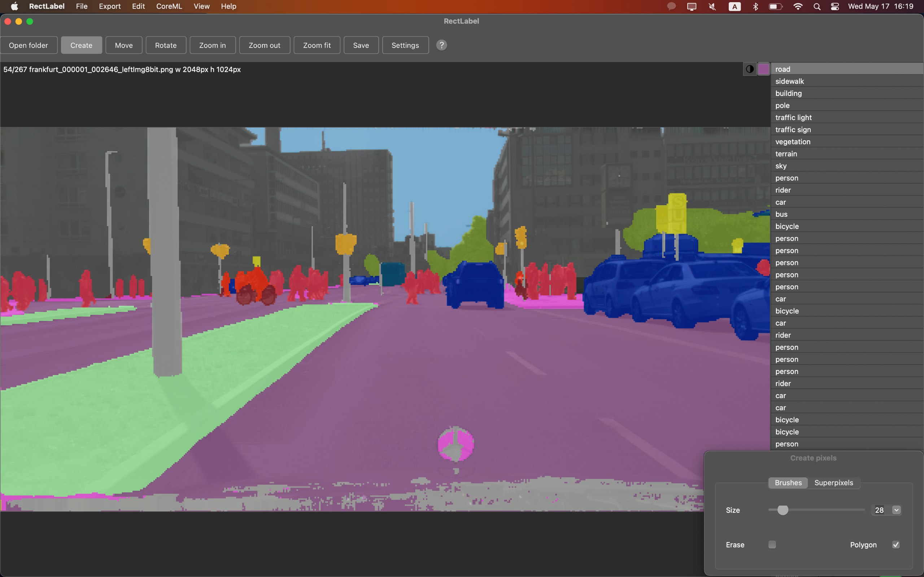Open the Apple menu

(14, 6)
